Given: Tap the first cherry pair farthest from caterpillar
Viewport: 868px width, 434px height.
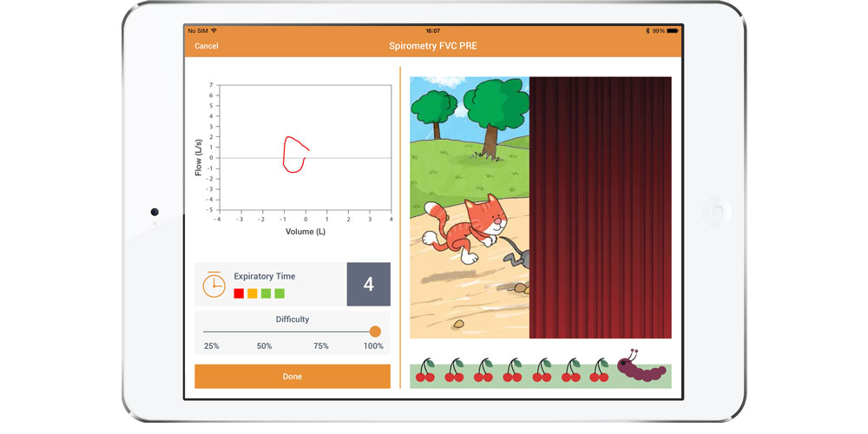Looking at the screenshot, I should pyautogui.click(x=425, y=371).
